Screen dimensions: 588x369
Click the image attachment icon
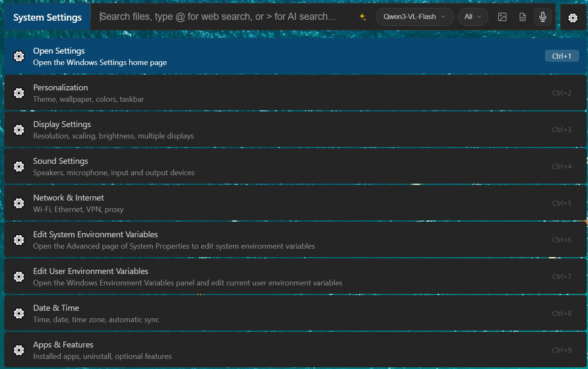click(x=502, y=17)
